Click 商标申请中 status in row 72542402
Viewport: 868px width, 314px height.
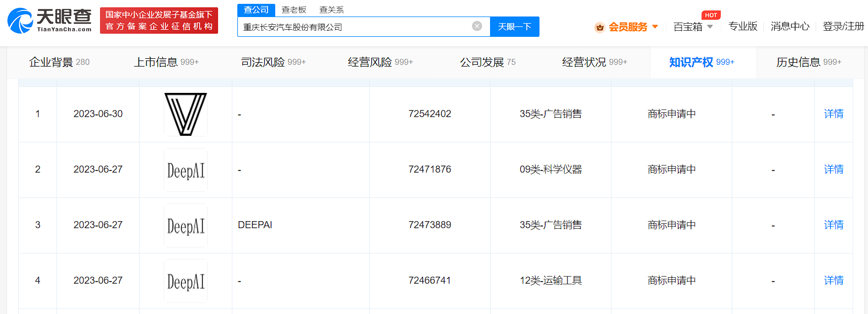coord(671,114)
